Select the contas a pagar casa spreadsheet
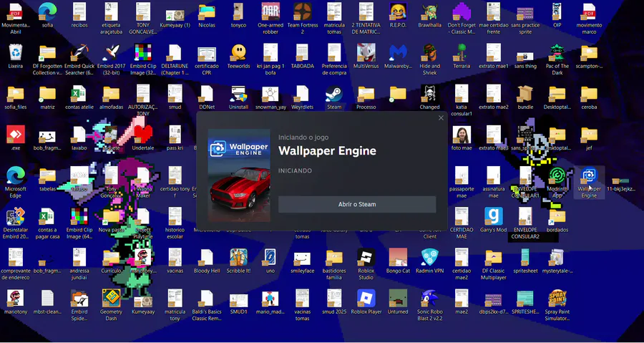Screen dimensions: 644x343 coord(48,224)
